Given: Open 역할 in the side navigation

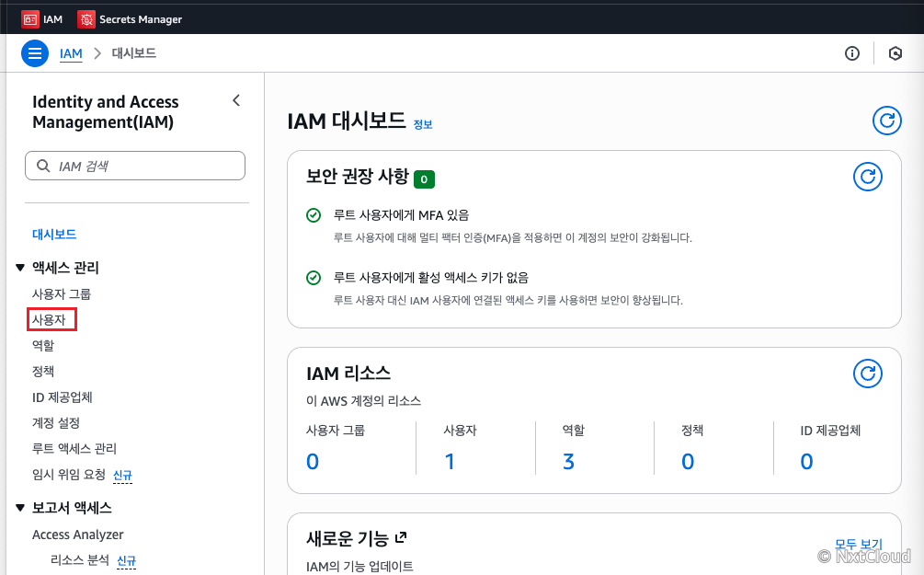Looking at the screenshot, I should pos(43,346).
